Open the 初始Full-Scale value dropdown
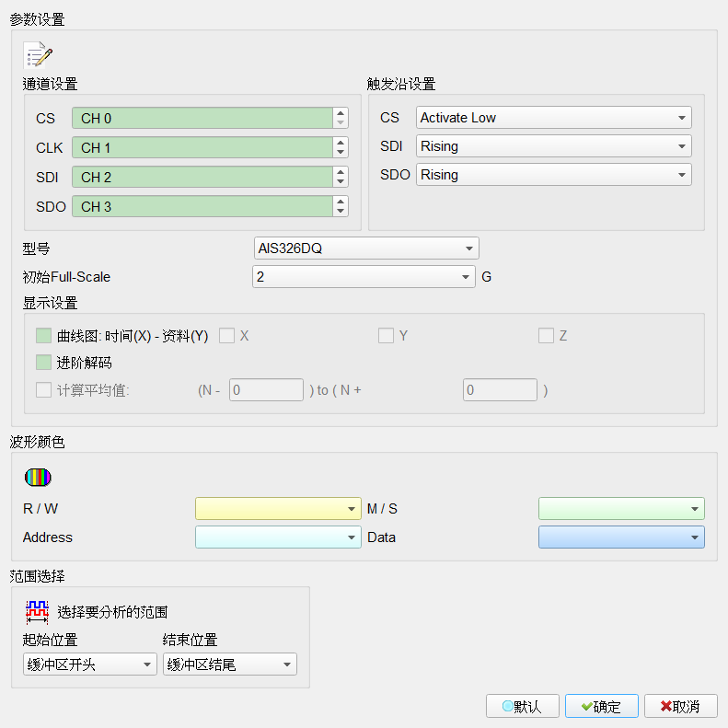Screen dimensions: 728x728 point(364,276)
